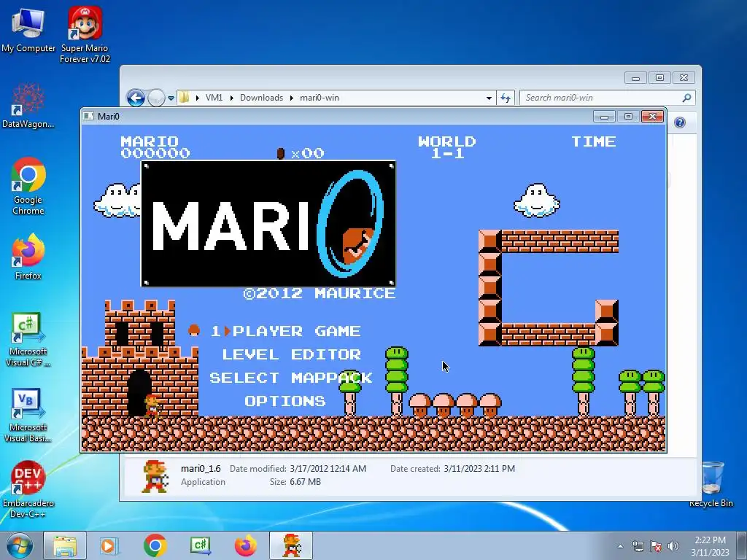Minimize the Explorer mari0-win window
The height and width of the screenshot is (560, 747).
click(635, 78)
